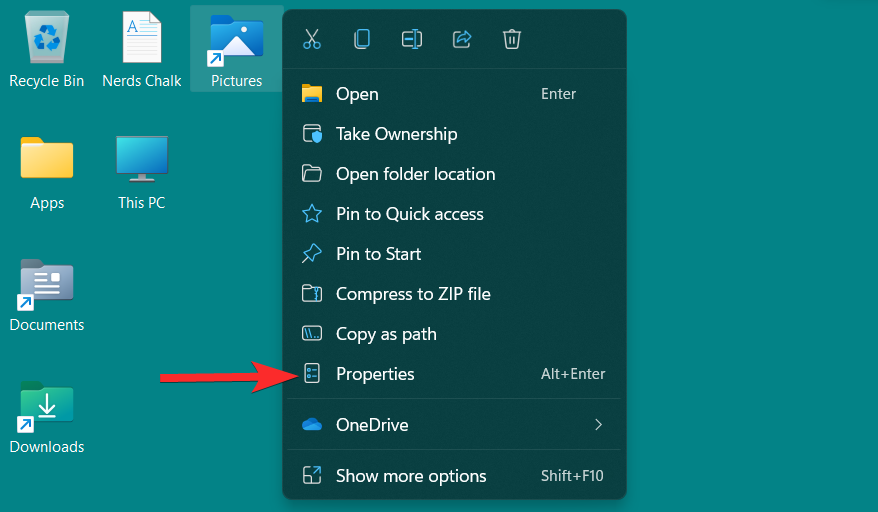Click the Copy icon in context menu
This screenshot has width=878, height=512.
tap(362, 39)
